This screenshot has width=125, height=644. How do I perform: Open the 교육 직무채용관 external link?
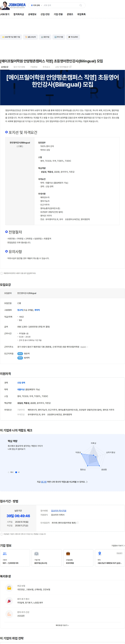63,67
